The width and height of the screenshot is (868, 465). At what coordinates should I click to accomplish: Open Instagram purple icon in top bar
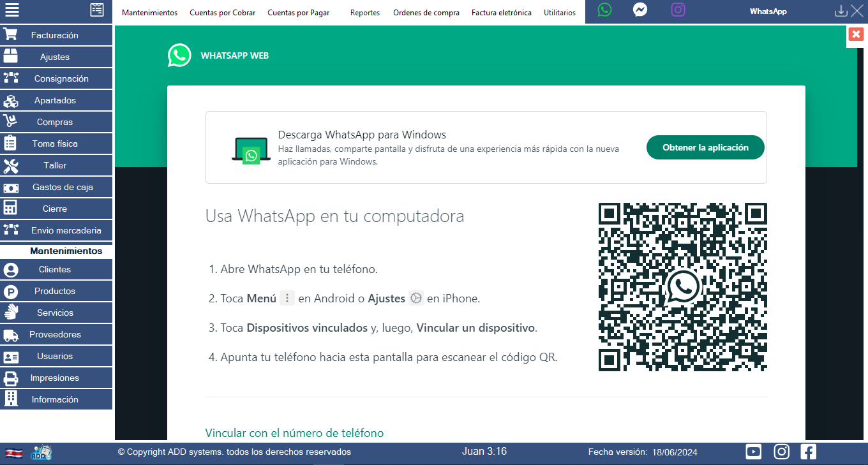(679, 10)
